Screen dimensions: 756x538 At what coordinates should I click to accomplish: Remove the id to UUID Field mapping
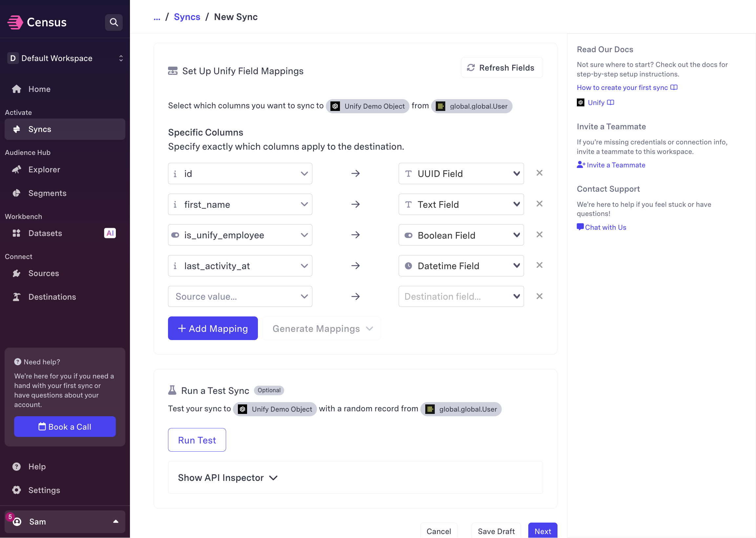pyautogui.click(x=539, y=173)
